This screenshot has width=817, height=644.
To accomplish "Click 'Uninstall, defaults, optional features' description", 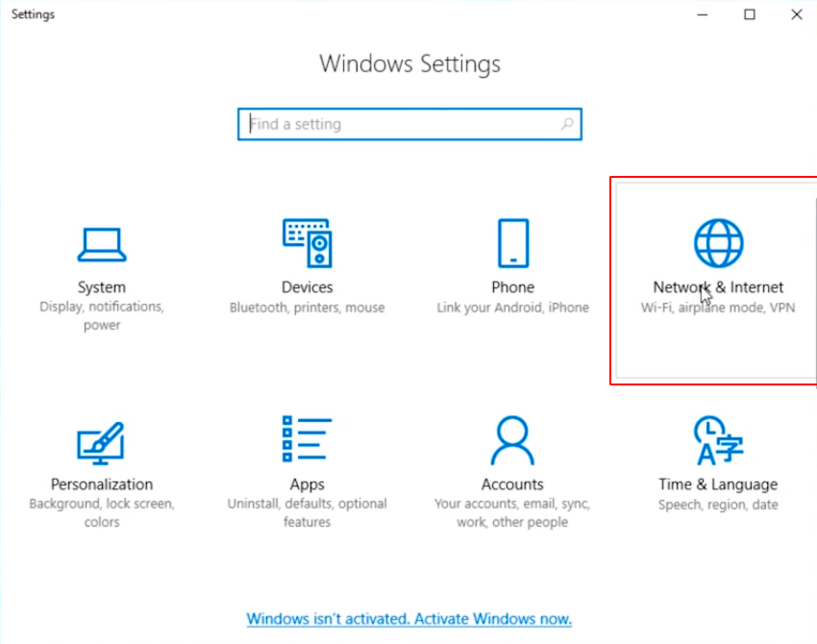I will click(x=307, y=512).
